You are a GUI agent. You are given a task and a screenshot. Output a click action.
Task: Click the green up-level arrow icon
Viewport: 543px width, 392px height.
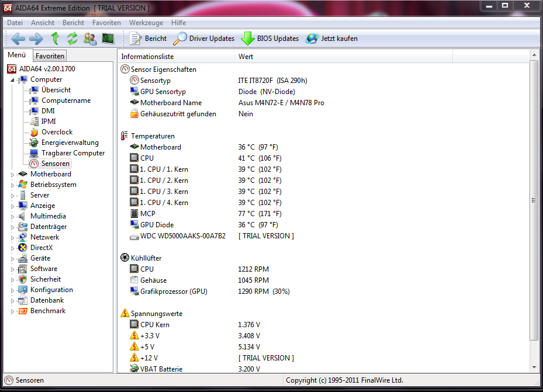pyautogui.click(x=55, y=39)
